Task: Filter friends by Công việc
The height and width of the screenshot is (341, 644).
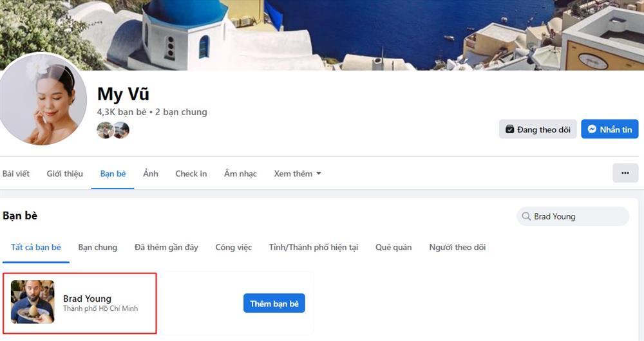Action: pyautogui.click(x=234, y=247)
